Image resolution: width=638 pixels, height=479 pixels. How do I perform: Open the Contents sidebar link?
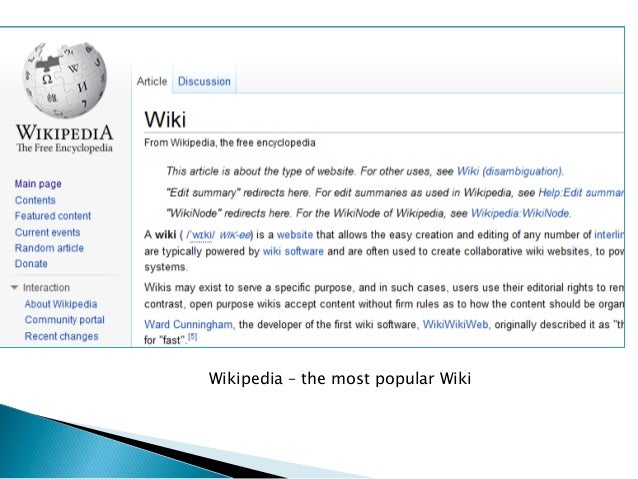click(x=35, y=200)
